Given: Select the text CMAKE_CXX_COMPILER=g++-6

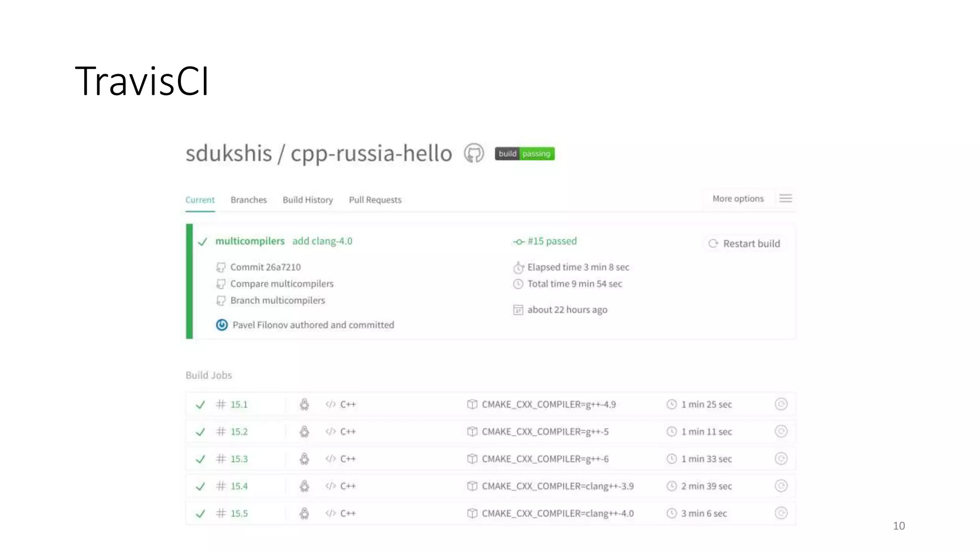Looking at the screenshot, I should point(545,459).
